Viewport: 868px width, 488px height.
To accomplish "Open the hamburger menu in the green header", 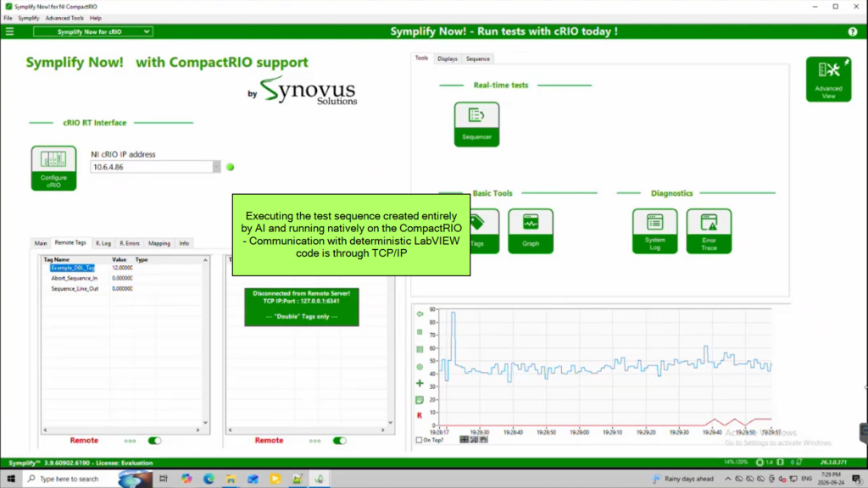I will coord(9,31).
